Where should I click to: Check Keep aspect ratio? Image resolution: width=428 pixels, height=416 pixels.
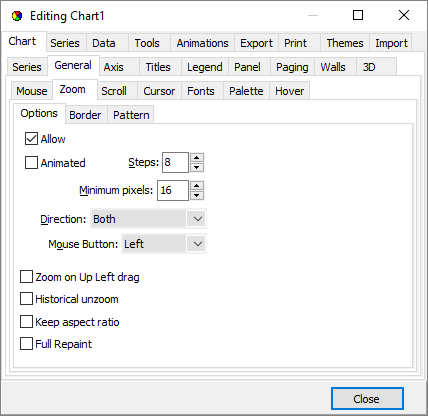click(26, 322)
